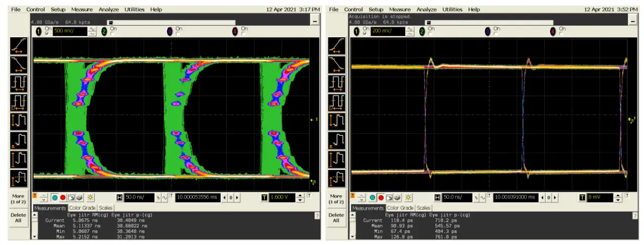Select the period measurement icon in right window
The width and height of the screenshot is (644, 245).
pos(336,81)
